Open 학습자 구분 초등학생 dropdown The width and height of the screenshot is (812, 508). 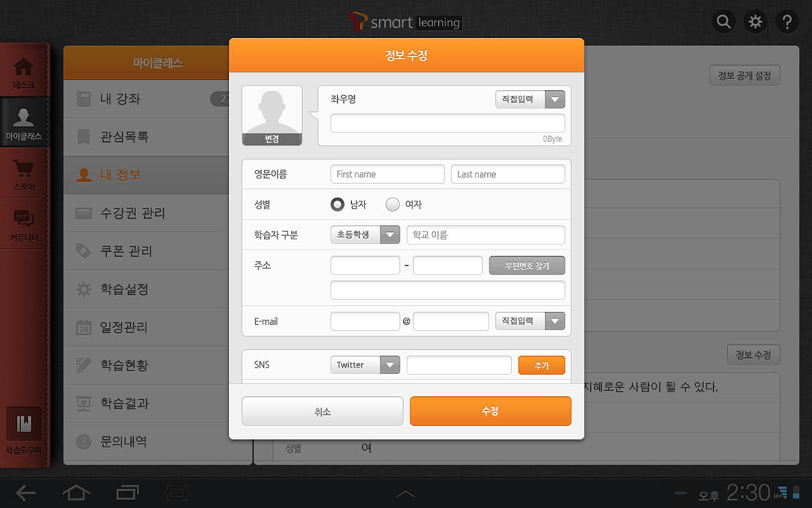pos(365,235)
